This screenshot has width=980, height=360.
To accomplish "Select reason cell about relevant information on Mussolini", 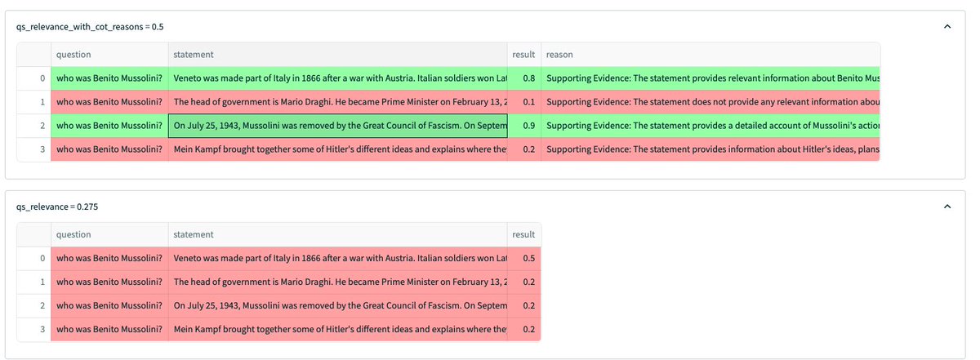I will [710, 78].
